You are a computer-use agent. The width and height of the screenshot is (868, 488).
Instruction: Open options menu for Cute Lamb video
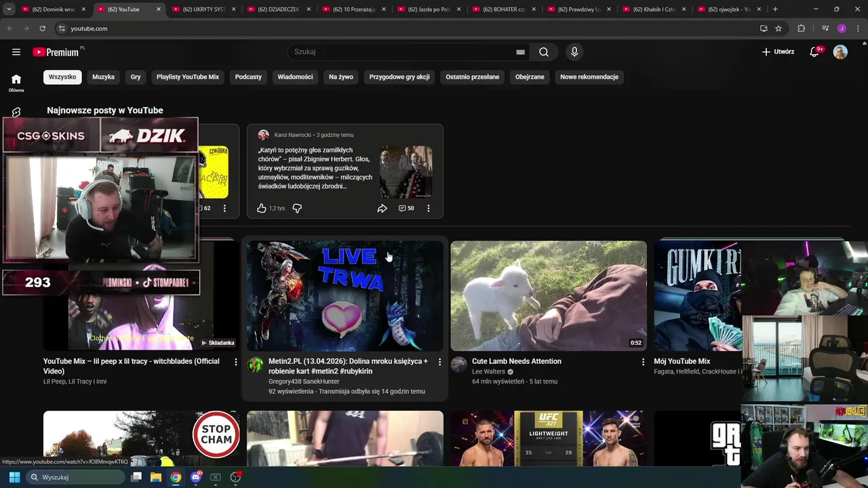click(x=643, y=362)
